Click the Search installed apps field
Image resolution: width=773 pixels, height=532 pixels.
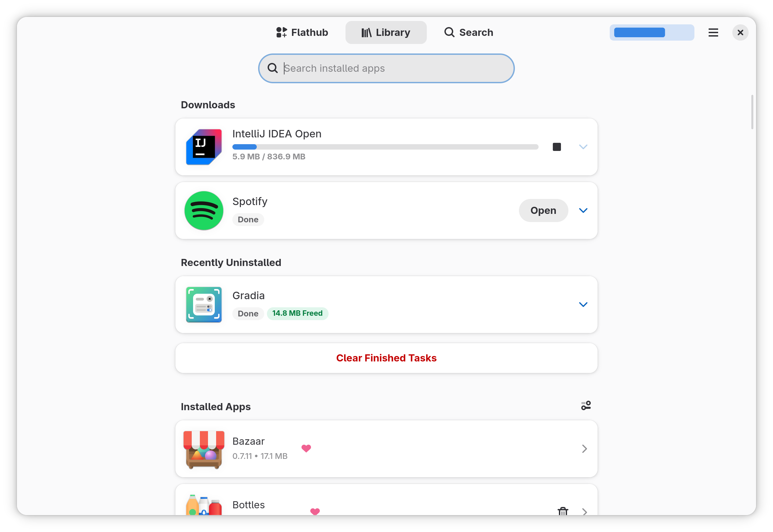coord(386,68)
